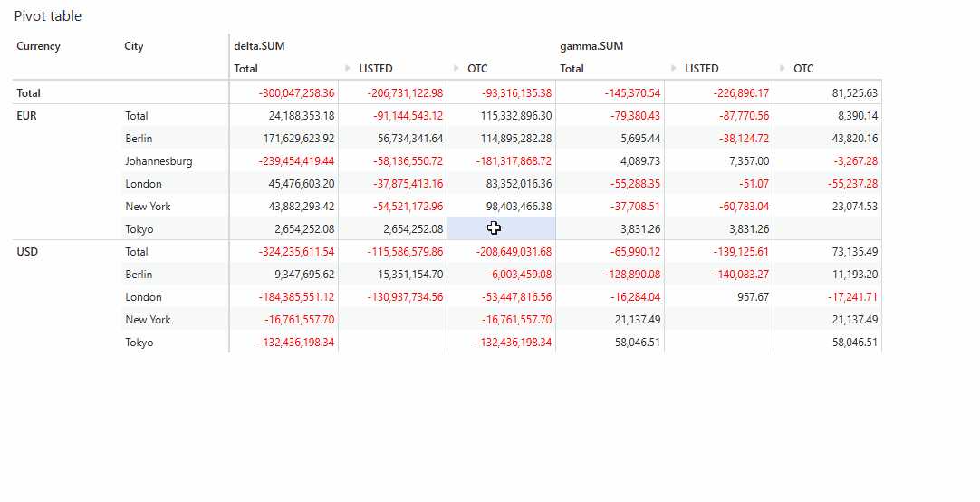Expand the arrow beside LISTED under gamma.SUM
The image size is (980, 502).
(x=674, y=68)
